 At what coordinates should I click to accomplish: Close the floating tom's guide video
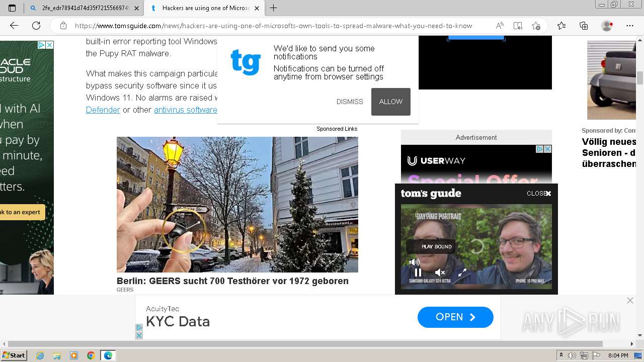(x=539, y=194)
